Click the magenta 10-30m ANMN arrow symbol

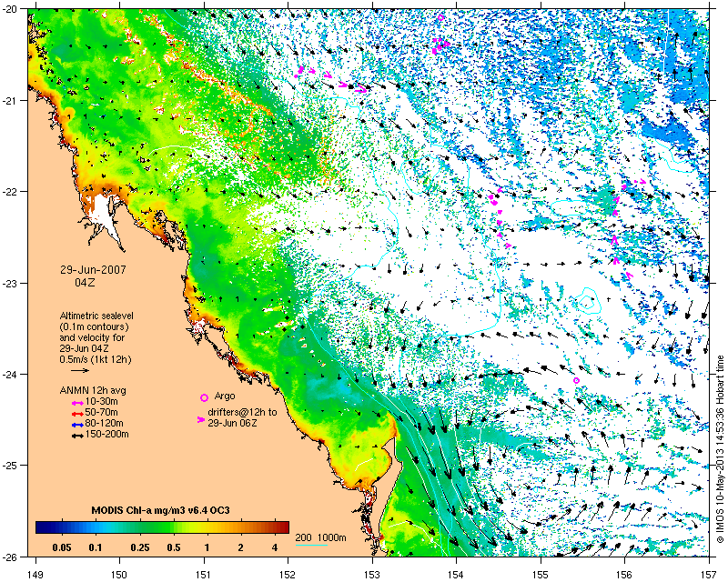point(77,404)
